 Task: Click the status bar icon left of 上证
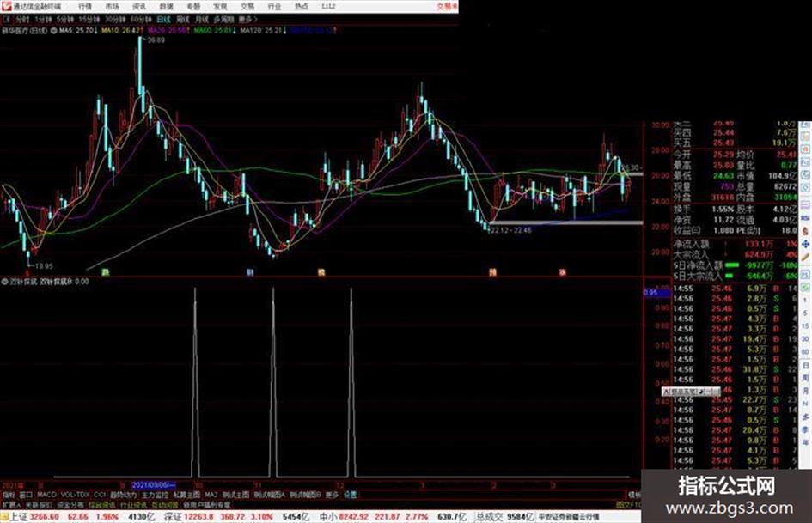pyautogui.click(x=4, y=516)
